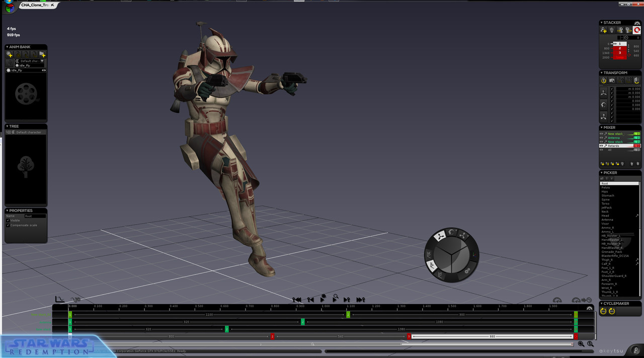Open Stacker settings gear
This screenshot has width=644, height=358.
[637, 23]
